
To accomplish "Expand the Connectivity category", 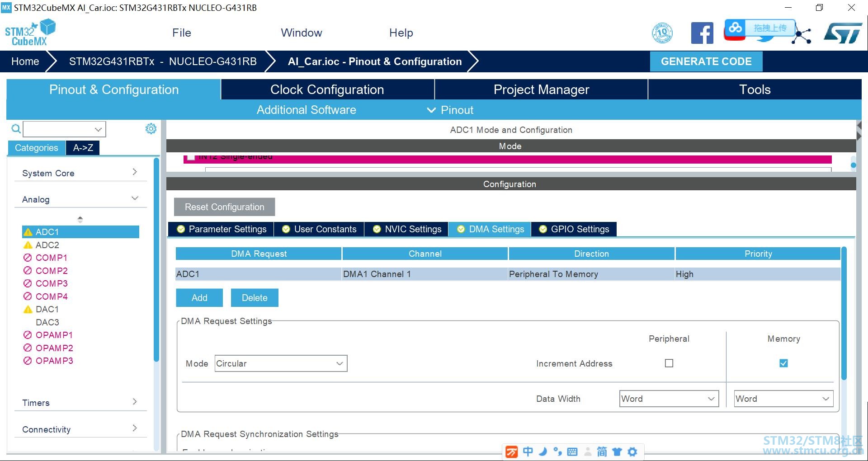I will point(80,429).
